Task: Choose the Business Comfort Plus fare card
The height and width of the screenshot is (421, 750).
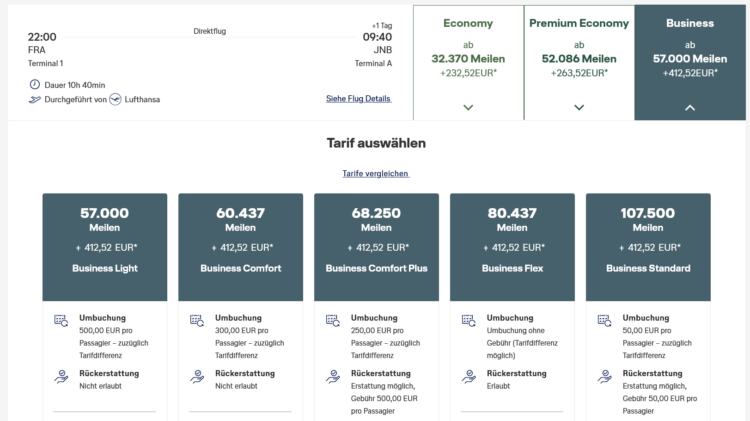Action: [x=376, y=247]
